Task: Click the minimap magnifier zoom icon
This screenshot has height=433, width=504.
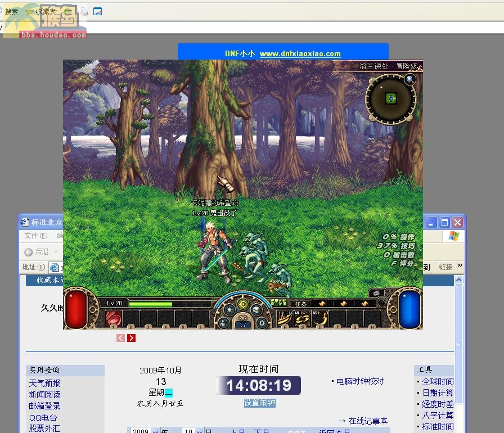Action: 410,79
